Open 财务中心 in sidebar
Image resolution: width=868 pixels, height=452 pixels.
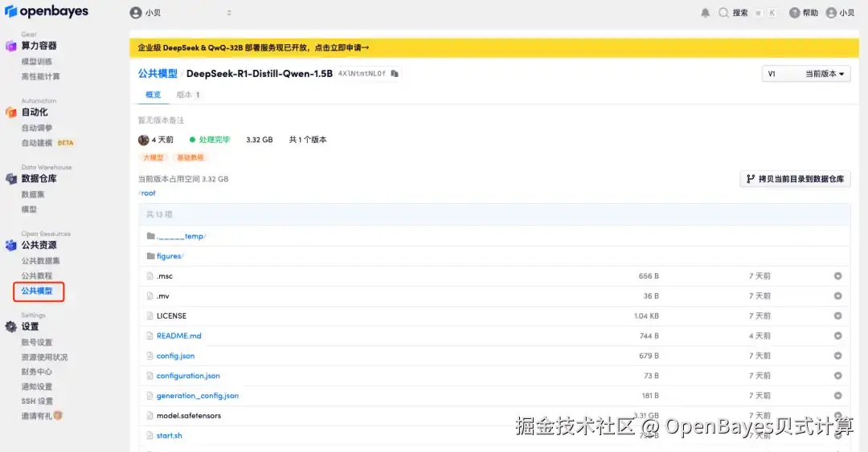tap(36, 372)
